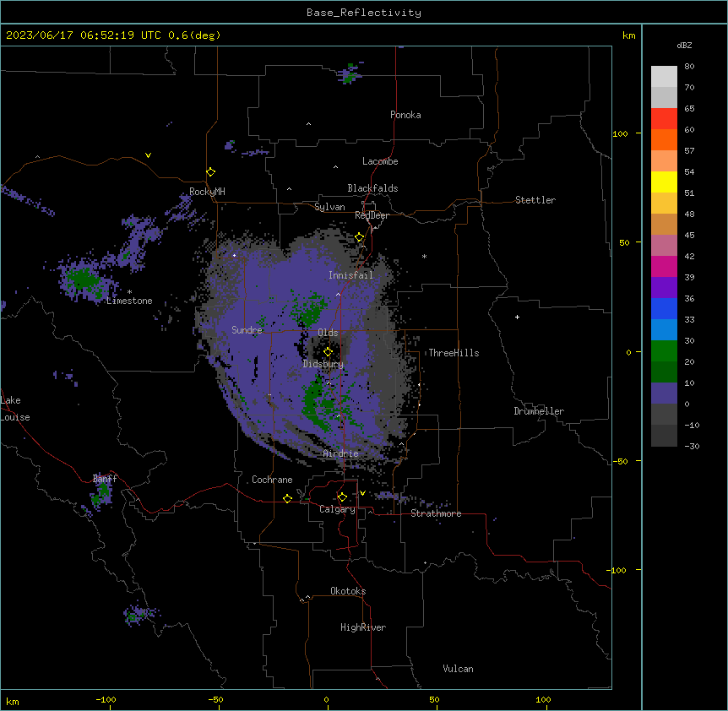
Task: Click the Olds town label
Action: [x=328, y=333]
